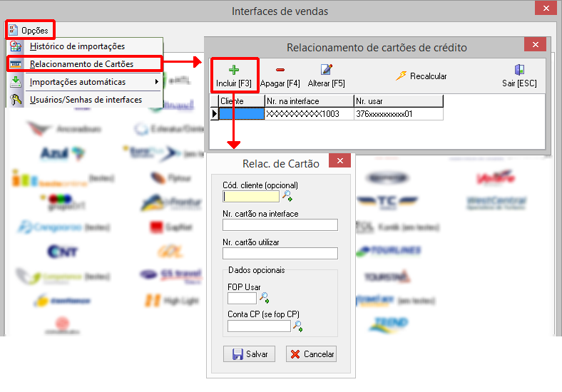Click the Conta CP input field
The height and width of the screenshot is (392, 562).
(x=259, y=326)
